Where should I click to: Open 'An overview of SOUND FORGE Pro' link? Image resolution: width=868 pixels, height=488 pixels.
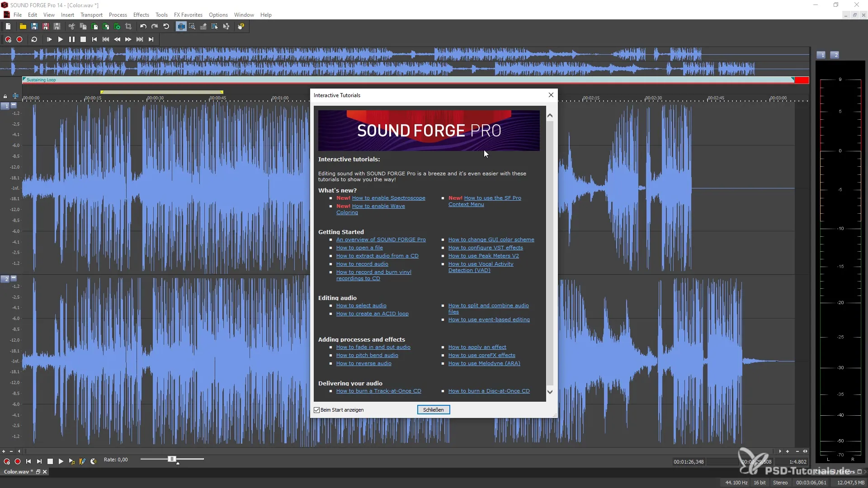click(x=381, y=239)
